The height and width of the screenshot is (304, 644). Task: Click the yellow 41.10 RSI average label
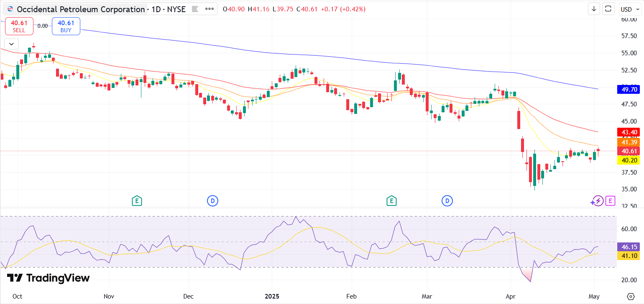[629, 255]
